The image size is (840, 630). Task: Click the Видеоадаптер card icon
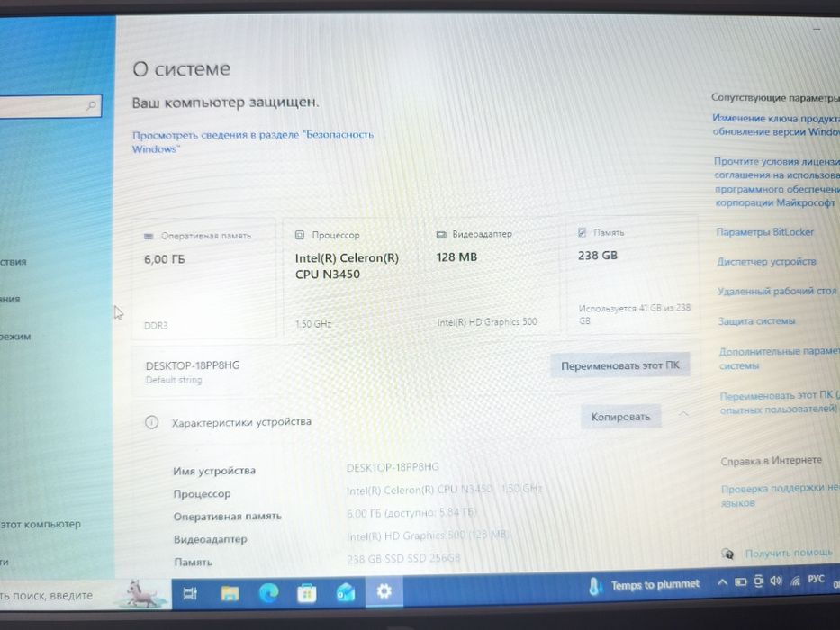click(441, 234)
